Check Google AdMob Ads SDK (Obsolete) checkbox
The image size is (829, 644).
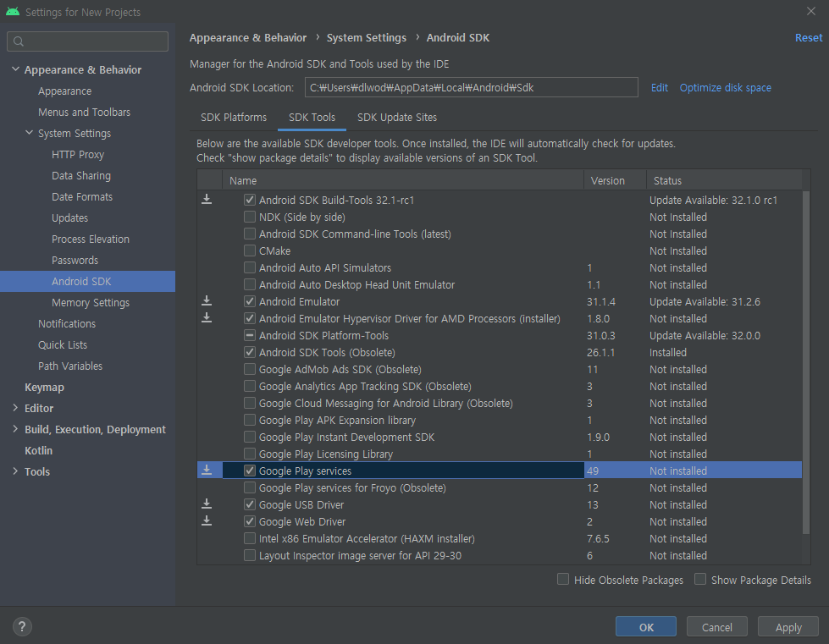tap(250, 369)
